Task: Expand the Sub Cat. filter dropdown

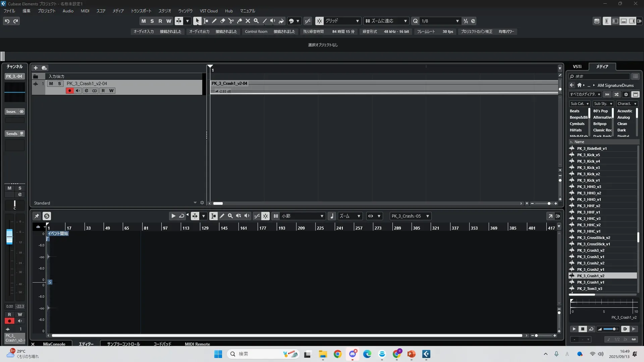Action: tap(579, 104)
